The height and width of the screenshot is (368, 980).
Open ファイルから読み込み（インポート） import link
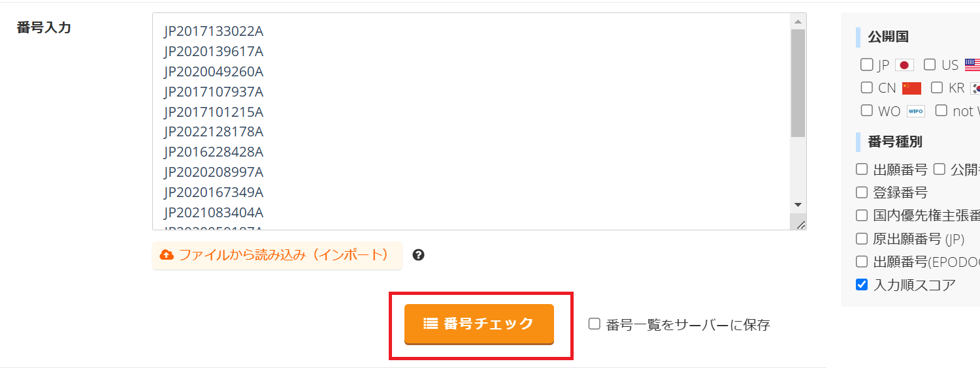(x=277, y=255)
